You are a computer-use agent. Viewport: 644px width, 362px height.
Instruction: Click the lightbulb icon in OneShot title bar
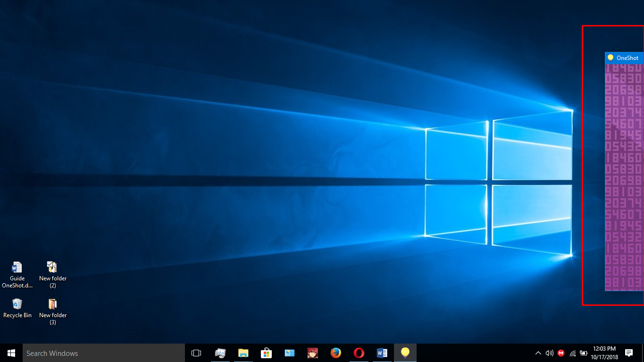click(611, 58)
